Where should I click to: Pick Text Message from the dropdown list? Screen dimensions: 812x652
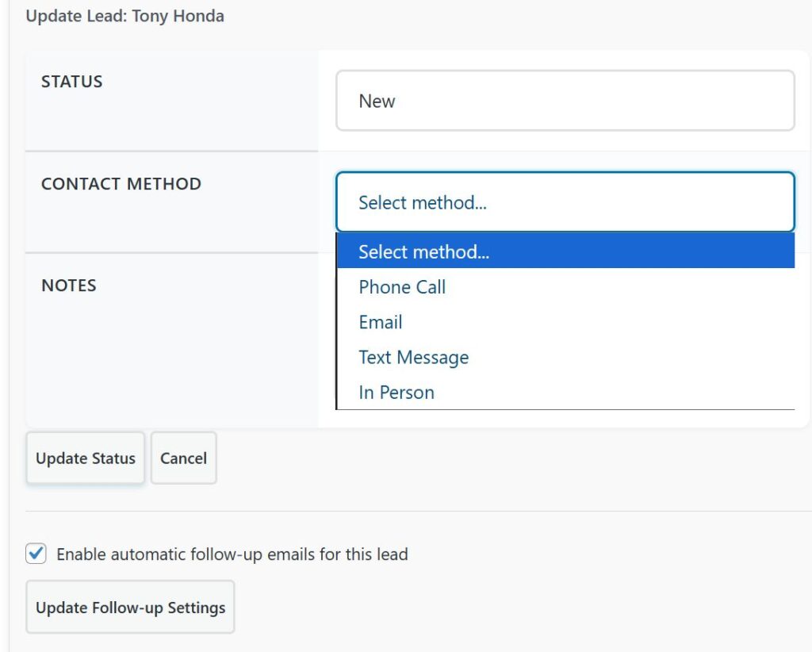click(x=413, y=357)
